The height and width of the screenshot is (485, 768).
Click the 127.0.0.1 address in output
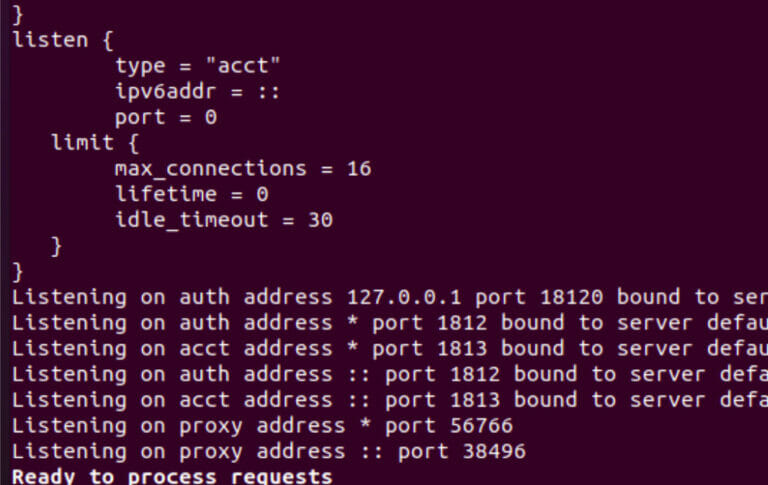pyautogui.click(x=403, y=297)
